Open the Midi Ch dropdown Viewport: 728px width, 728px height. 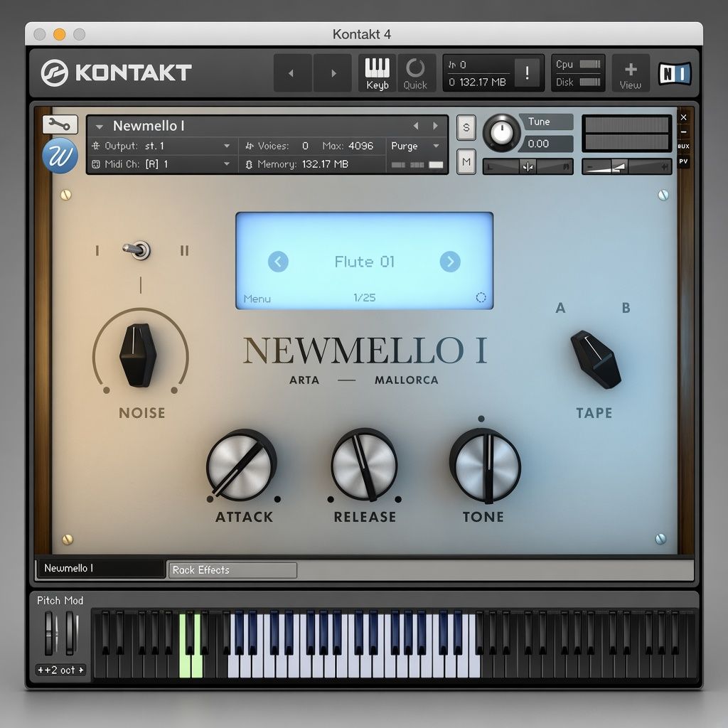coord(163,164)
